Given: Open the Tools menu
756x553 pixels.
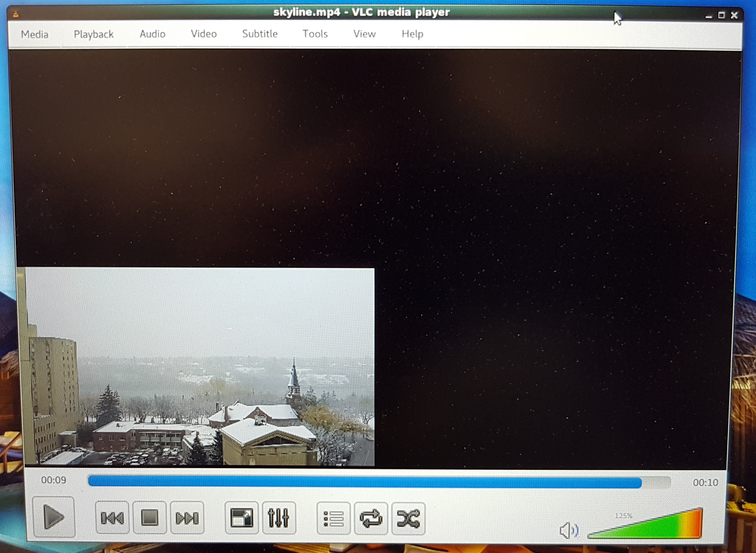Looking at the screenshot, I should [315, 34].
